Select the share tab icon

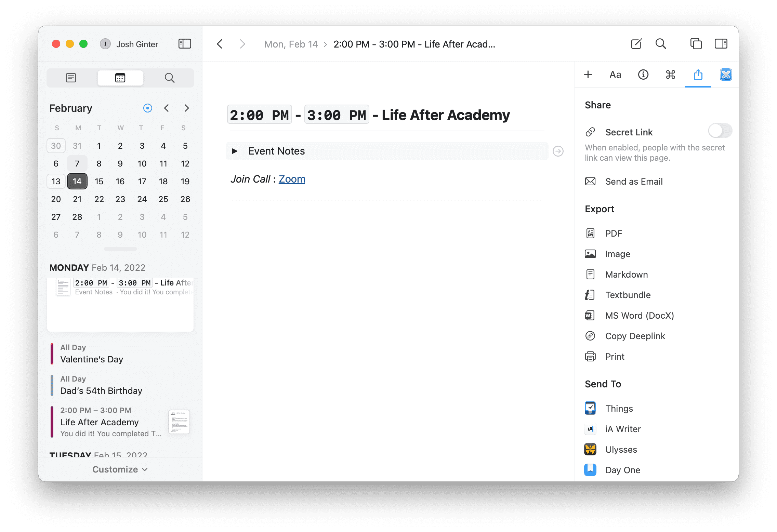[698, 75]
